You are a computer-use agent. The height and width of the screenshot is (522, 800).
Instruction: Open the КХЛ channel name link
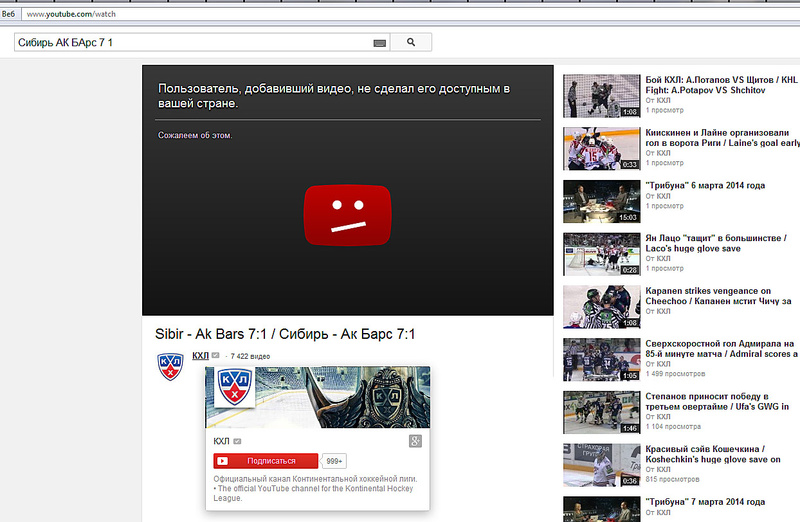tap(200, 355)
